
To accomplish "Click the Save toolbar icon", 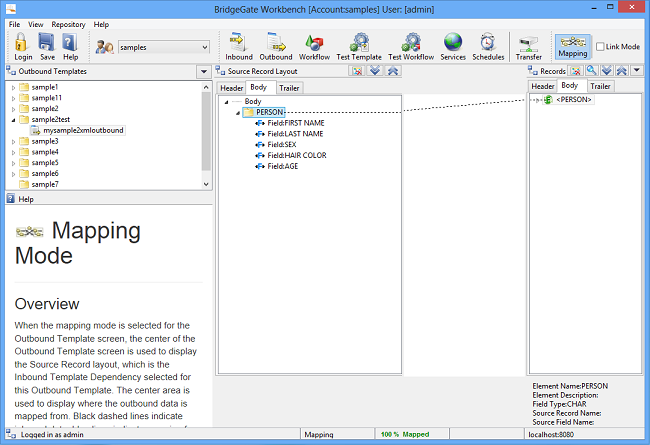I will pos(47,46).
